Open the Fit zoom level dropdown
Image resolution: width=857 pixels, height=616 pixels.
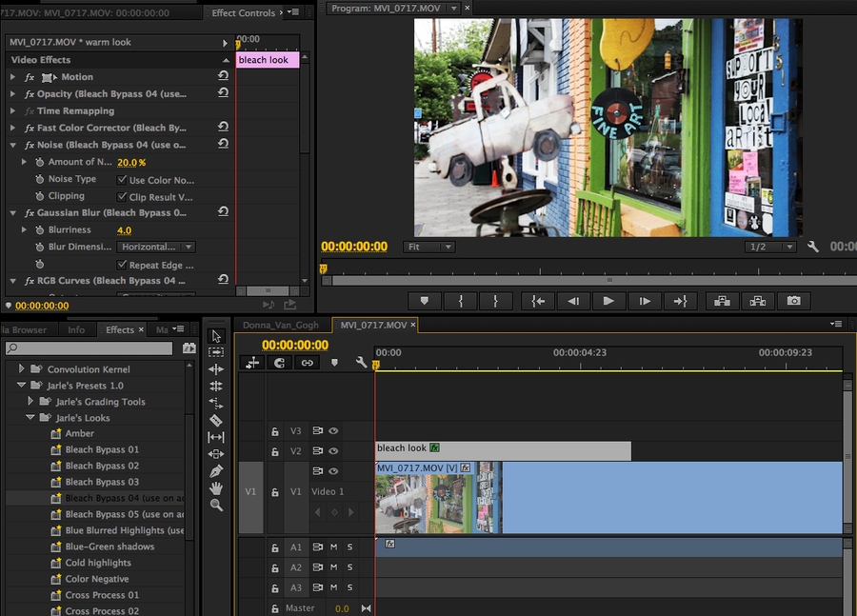tap(428, 246)
